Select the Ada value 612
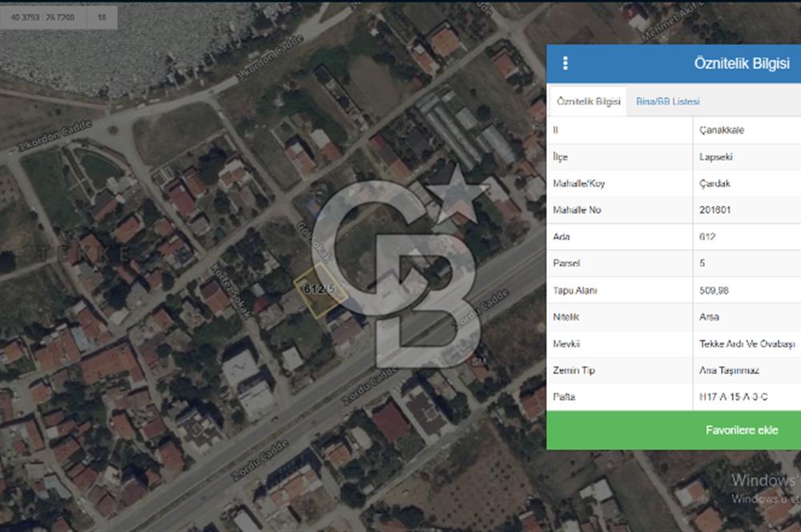 click(707, 236)
